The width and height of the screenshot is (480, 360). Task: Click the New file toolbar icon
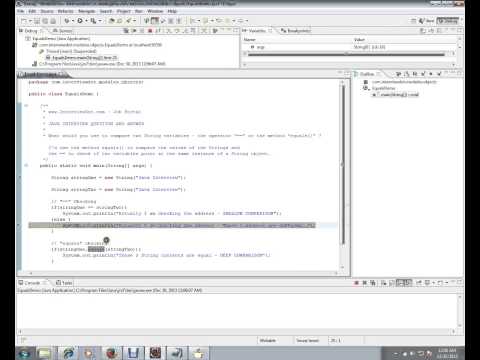tap(24, 21)
